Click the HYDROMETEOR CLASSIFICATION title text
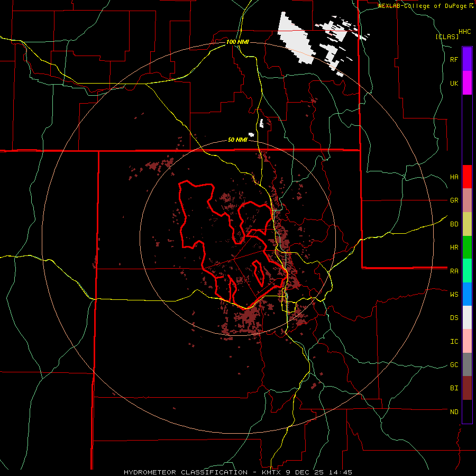 186,472
